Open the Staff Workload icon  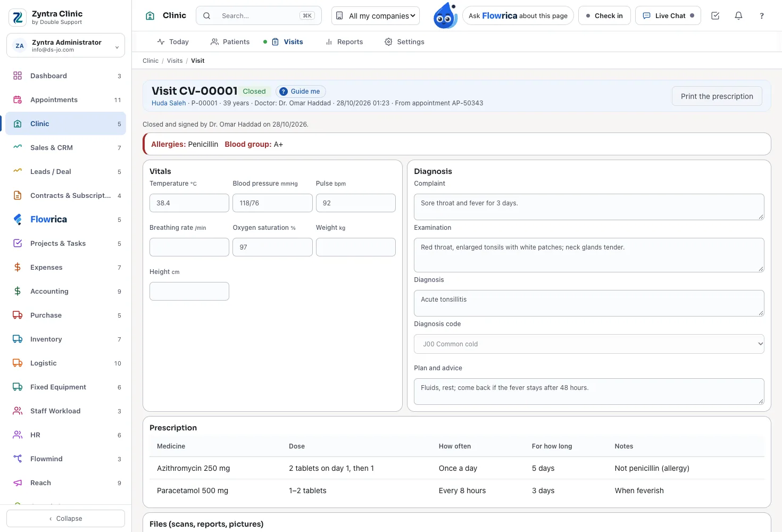click(18, 411)
